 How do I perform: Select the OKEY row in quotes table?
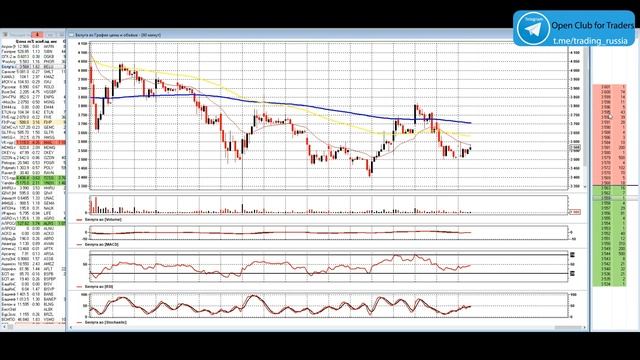pos(33,153)
